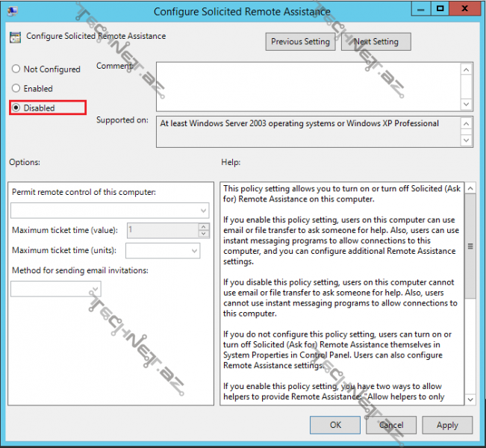This screenshot has width=486, height=448.
Task: Click the Help panel scroll down arrow
Action: 469,399
